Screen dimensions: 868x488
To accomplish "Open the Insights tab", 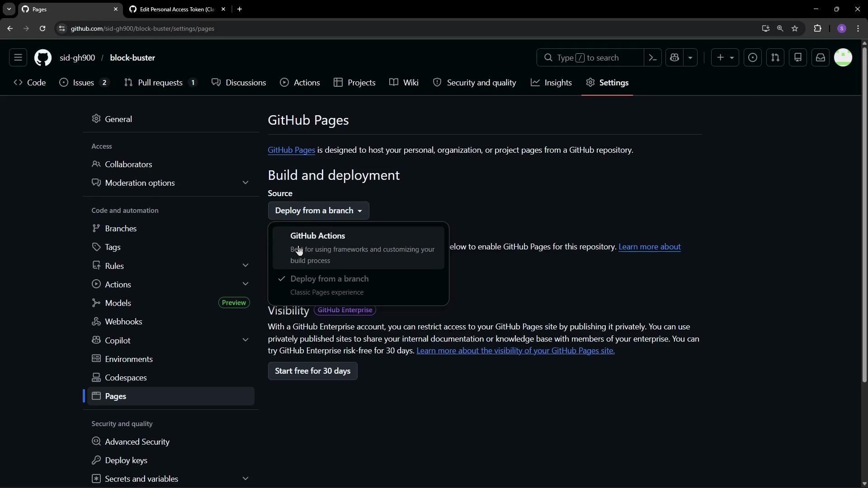I will 552,83.
